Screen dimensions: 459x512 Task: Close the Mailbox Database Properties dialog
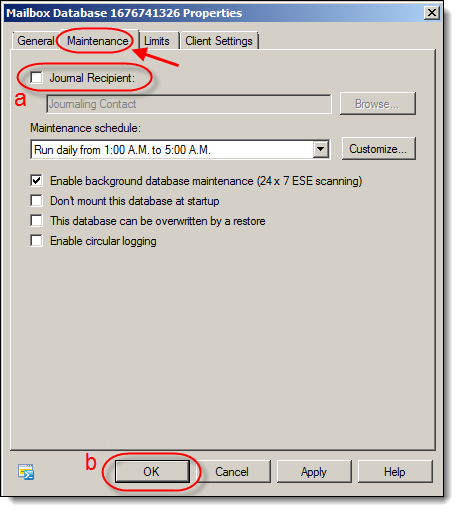click(432, 13)
